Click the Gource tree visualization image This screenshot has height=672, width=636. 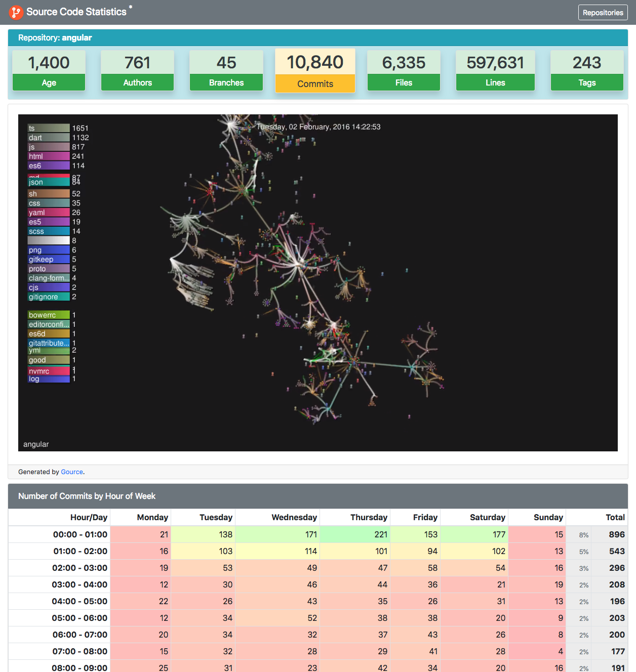pyautogui.click(x=317, y=283)
